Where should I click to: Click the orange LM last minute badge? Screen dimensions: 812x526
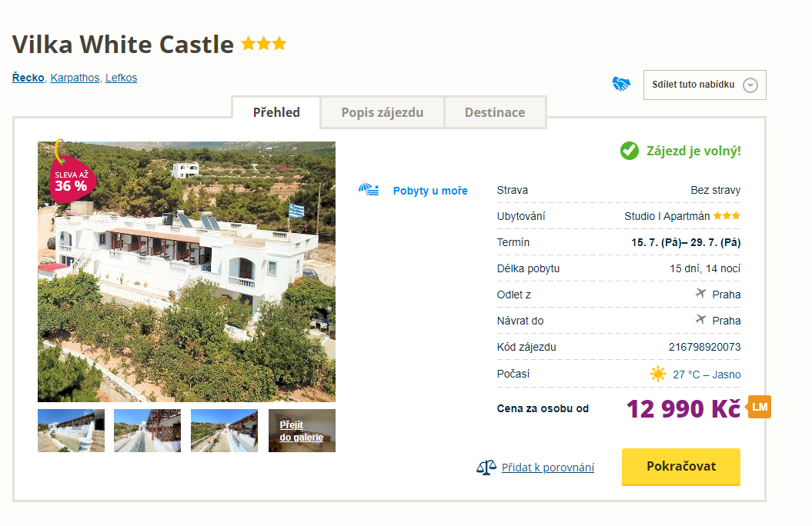point(759,407)
